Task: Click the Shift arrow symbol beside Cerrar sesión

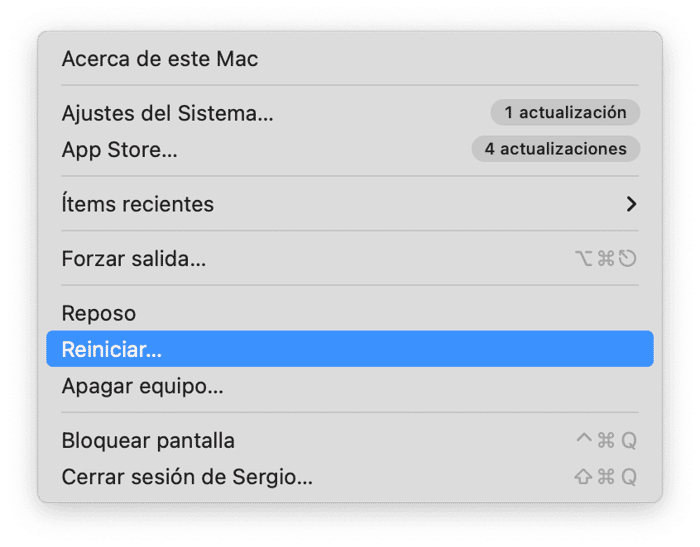Action: [583, 477]
